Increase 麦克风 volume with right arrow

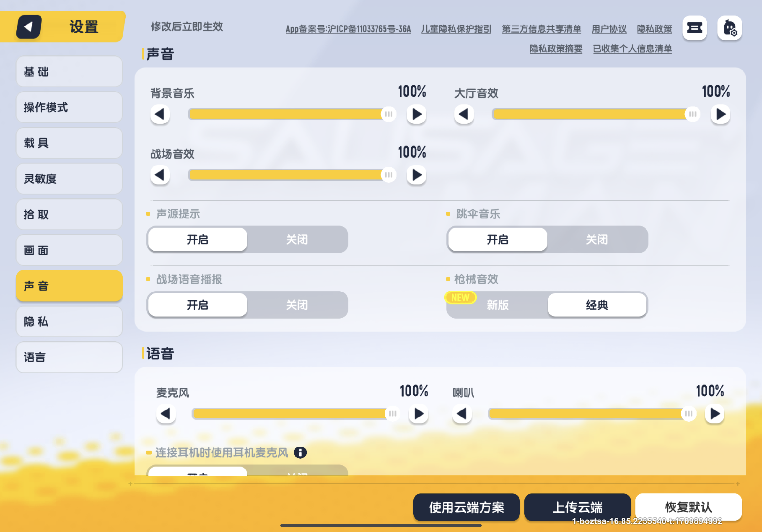pyautogui.click(x=419, y=414)
